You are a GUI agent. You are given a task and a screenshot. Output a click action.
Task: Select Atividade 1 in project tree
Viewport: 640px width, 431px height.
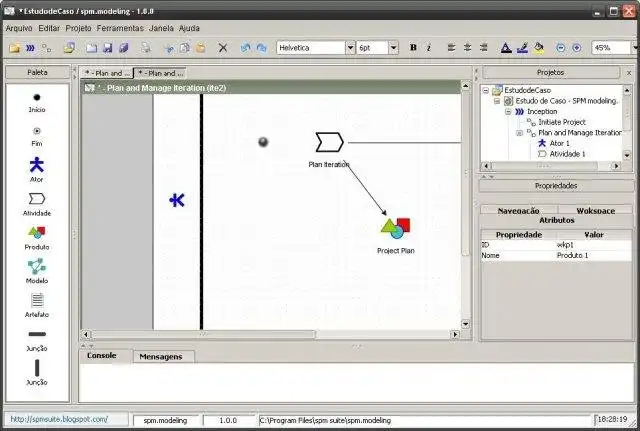(x=567, y=154)
